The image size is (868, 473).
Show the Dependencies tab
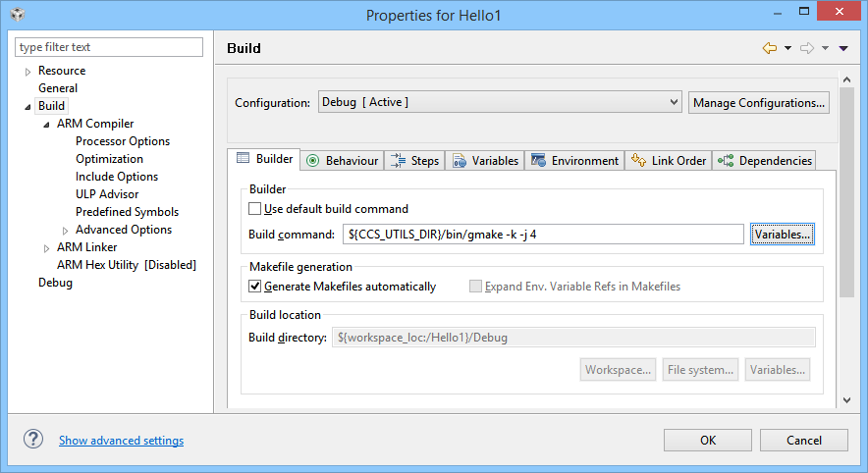point(765,160)
